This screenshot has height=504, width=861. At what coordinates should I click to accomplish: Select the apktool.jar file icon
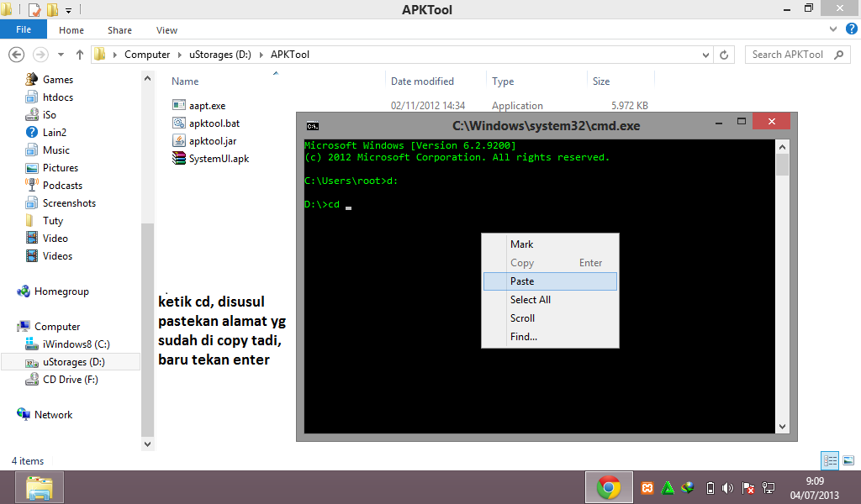178,140
